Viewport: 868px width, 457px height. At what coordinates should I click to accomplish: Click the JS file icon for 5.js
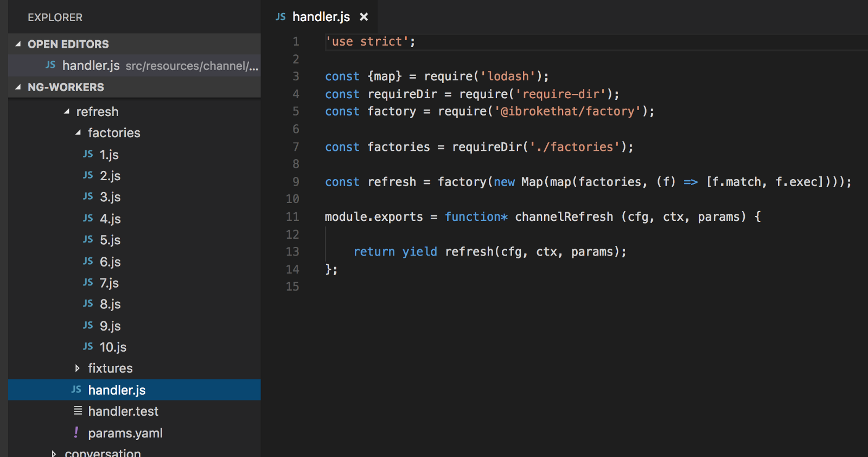pyautogui.click(x=88, y=239)
